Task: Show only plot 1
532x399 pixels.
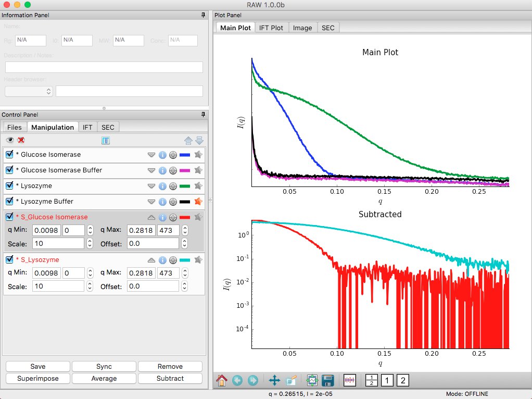Action: [387, 380]
